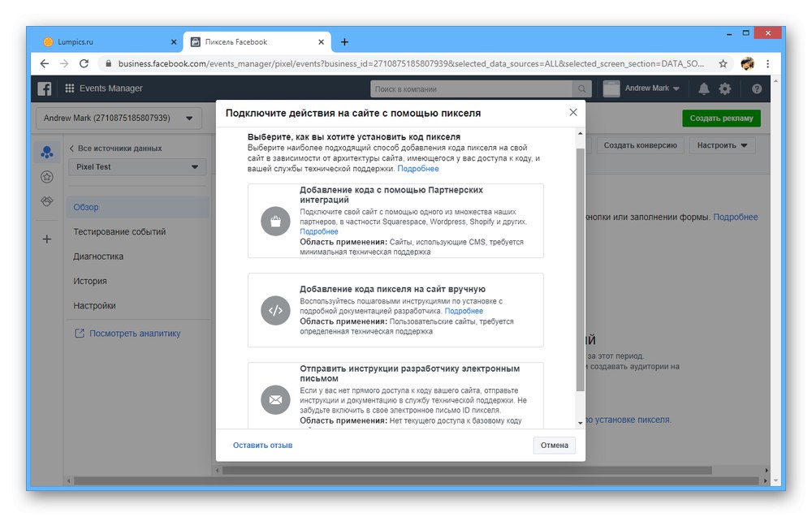Click Подробнее link under partner integrations

(x=319, y=232)
